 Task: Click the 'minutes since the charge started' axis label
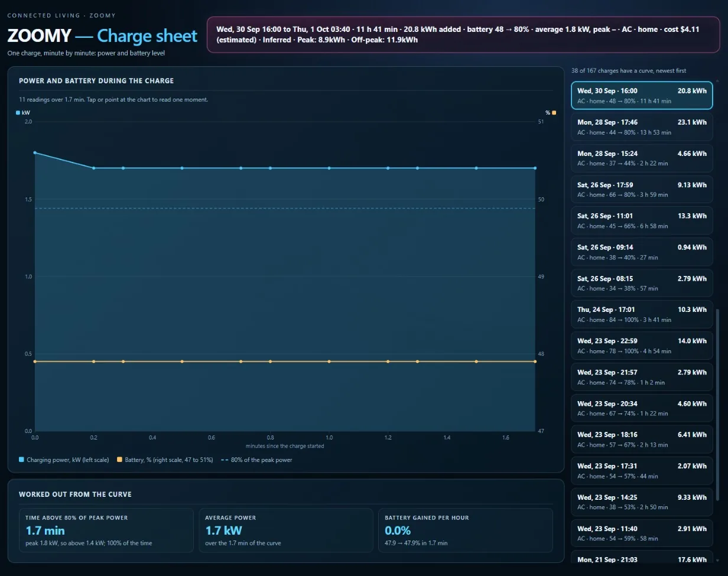pos(285,446)
